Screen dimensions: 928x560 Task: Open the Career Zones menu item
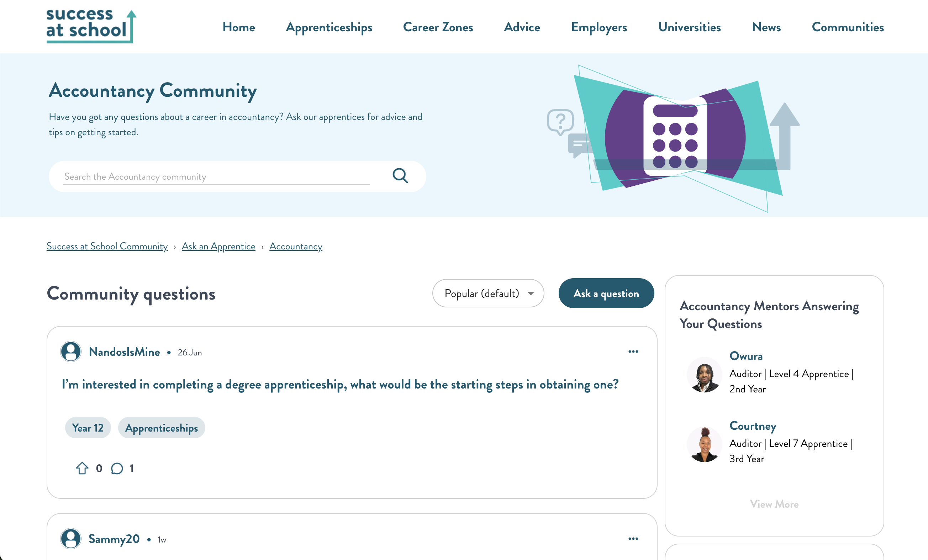pos(438,27)
